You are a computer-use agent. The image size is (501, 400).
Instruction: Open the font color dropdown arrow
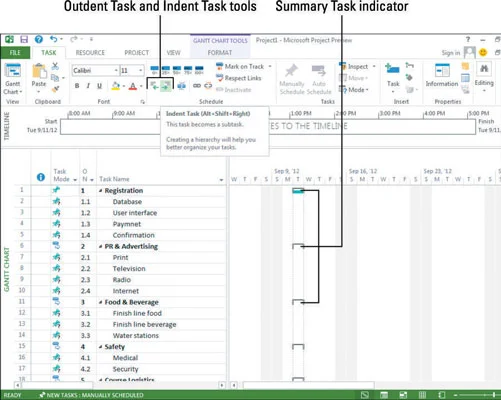point(141,86)
